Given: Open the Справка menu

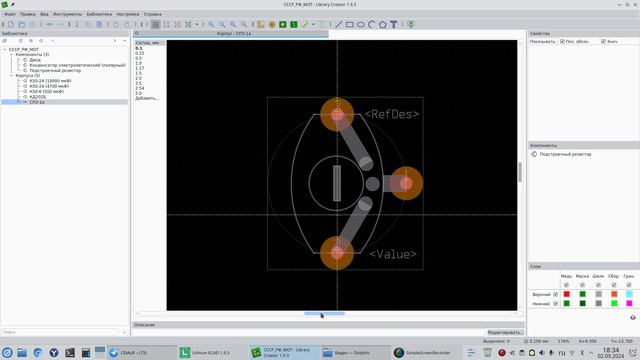Looking at the screenshot, I should click(153, 14).
